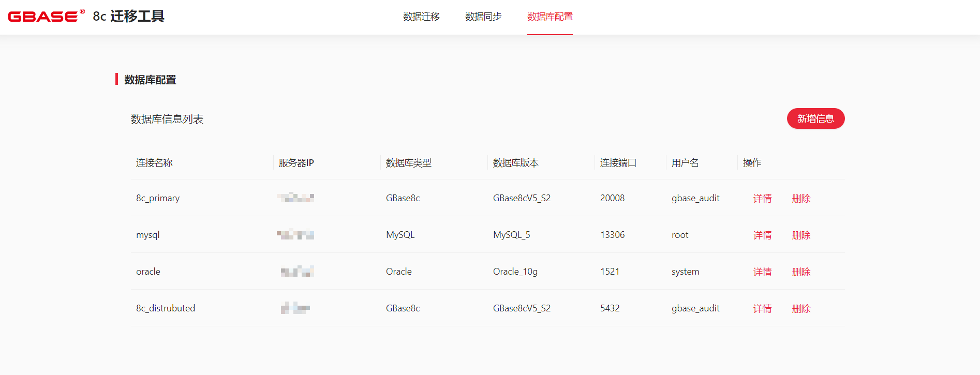Image resolution: width=980 pixels, height=375 pixels.
Task: Open 详情 for mysql connection
Action: tap(762, 235)
